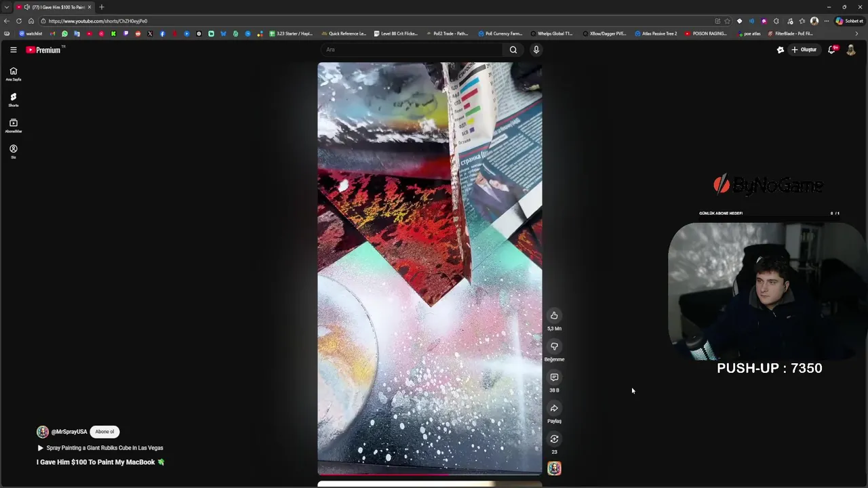Open Atlas Passive Tree 2 bookmark
Image resolution: width=868 pixels, height=488 pixels.
pos(656,33)
